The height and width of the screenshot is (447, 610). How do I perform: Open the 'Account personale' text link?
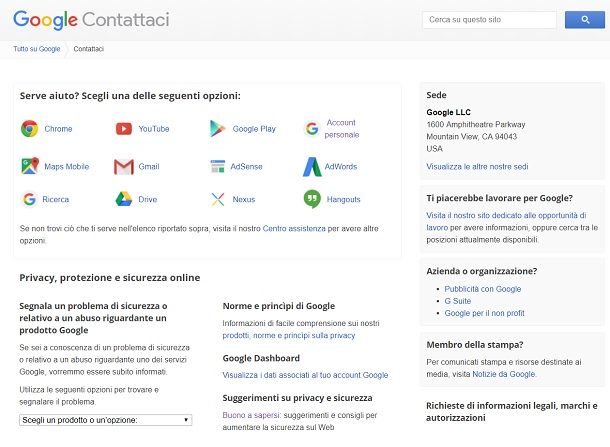[x=342, y=129]
